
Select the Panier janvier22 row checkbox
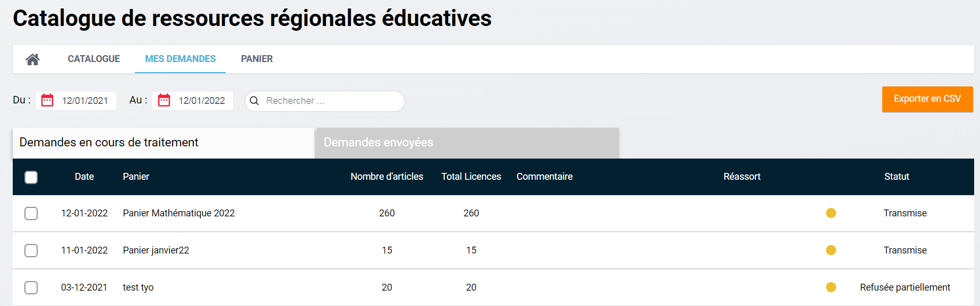click(31, 250)
